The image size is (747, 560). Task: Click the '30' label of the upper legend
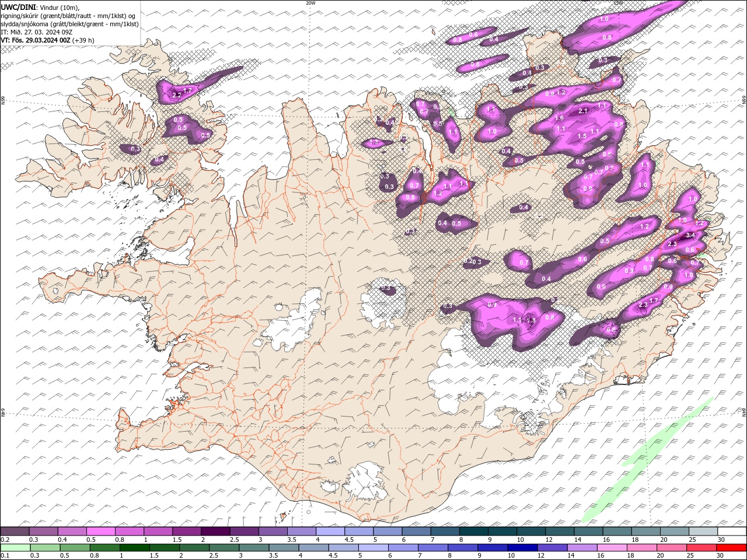click(721, 540)
